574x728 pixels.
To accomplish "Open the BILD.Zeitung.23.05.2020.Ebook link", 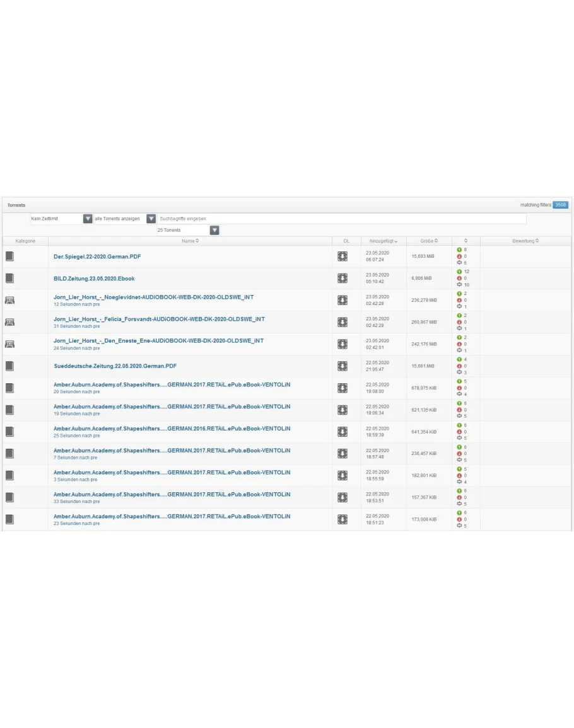I will point(94,278).
